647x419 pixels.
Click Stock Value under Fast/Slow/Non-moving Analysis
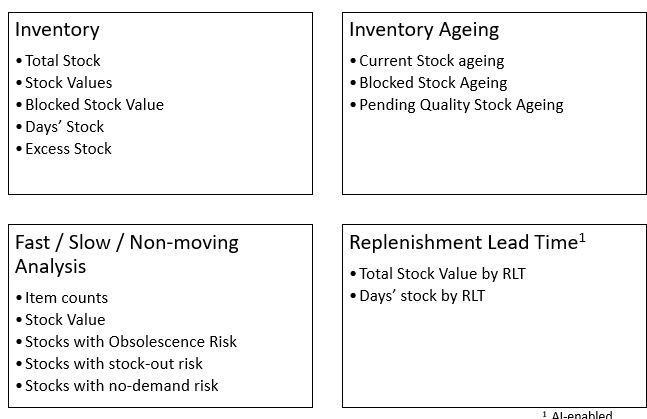coord(65,320)
